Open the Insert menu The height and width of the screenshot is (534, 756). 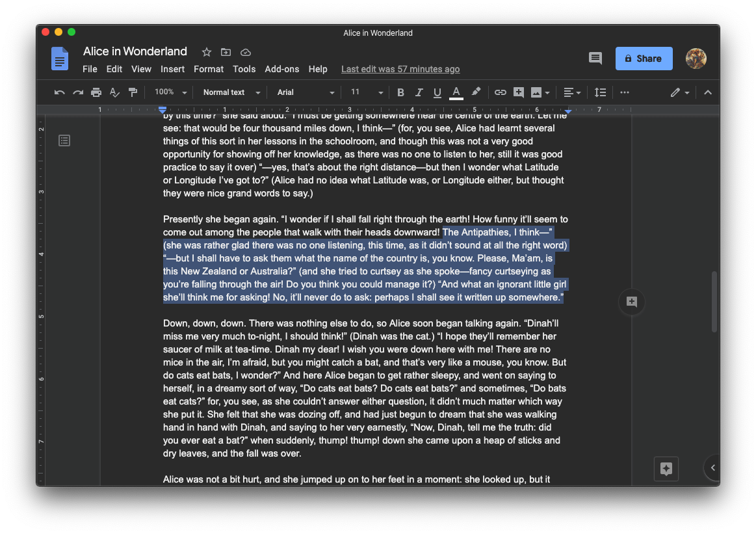173,69
